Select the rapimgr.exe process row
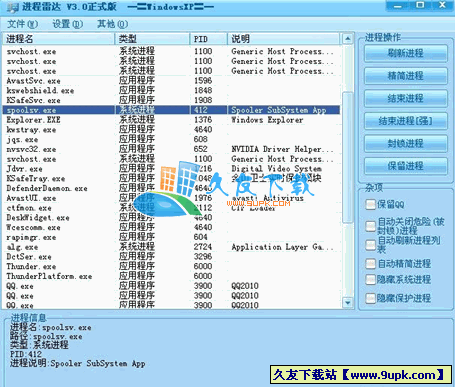 (x=171, y=237)
